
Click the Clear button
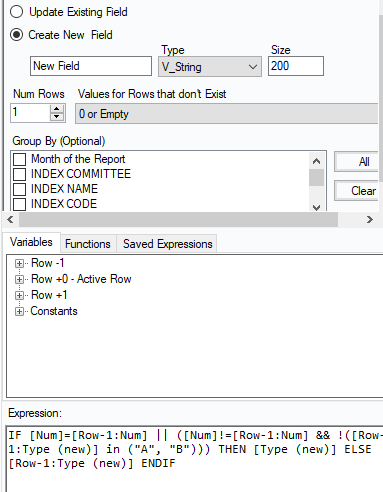357,191
